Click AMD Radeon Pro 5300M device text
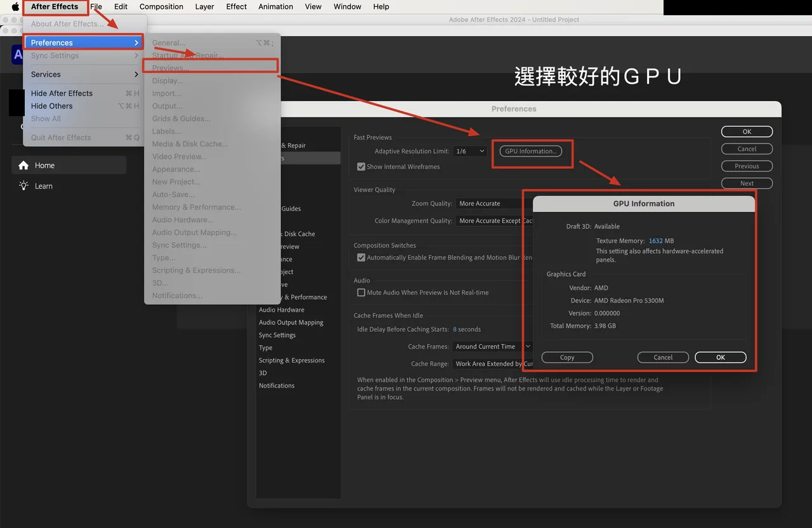The width and height of the screenshot is (812, 528). 629,301
